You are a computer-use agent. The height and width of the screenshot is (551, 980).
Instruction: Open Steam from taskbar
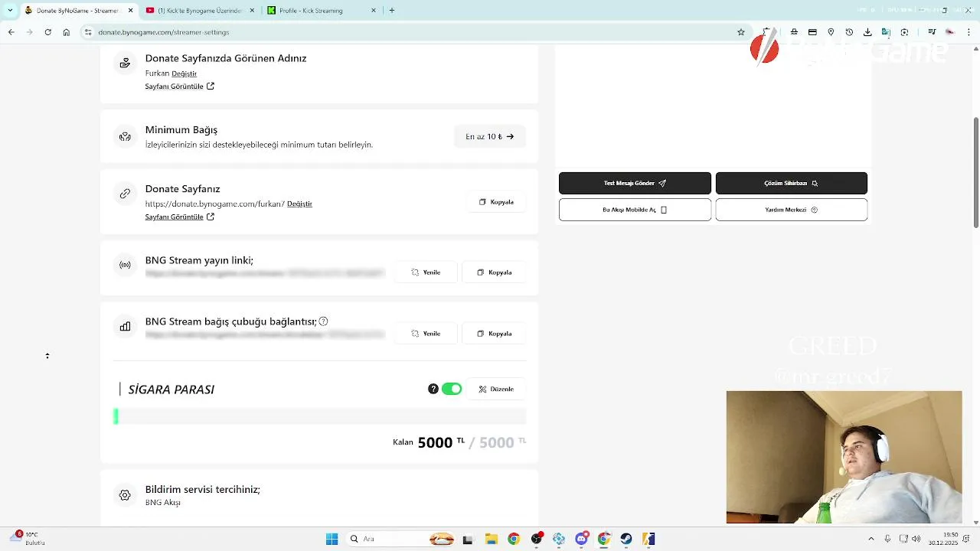coord(626,539)
